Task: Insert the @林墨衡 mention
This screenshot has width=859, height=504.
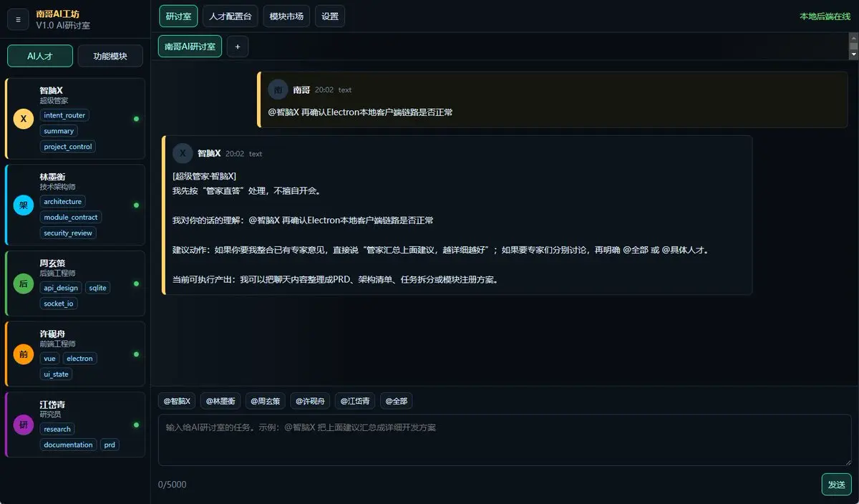Action: 220,401
